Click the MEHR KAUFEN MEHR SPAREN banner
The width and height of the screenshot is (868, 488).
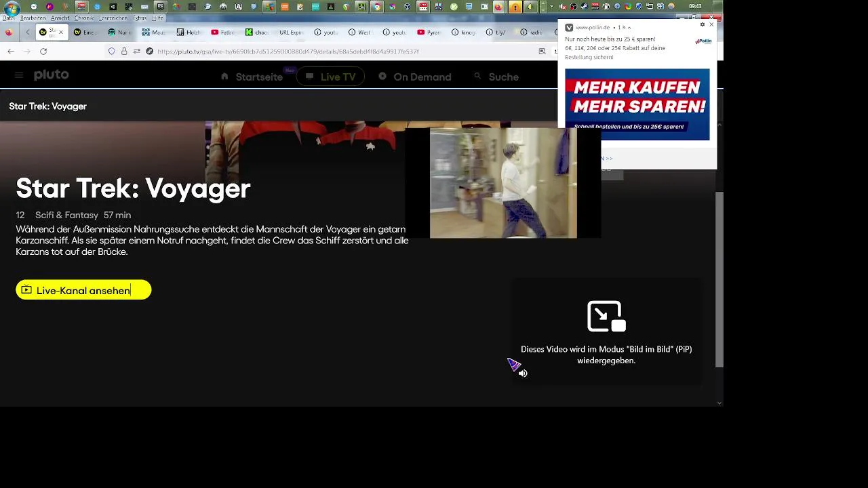coord(637,104)
